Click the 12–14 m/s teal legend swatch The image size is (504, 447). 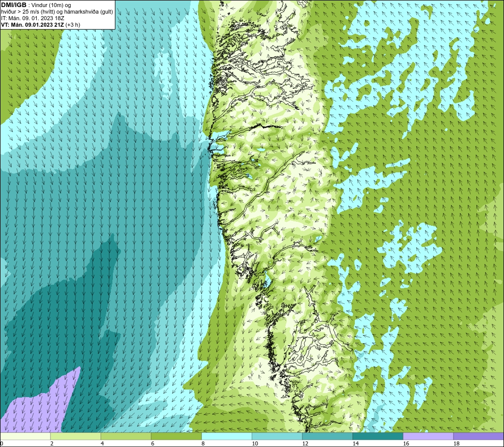coord(327,436)
